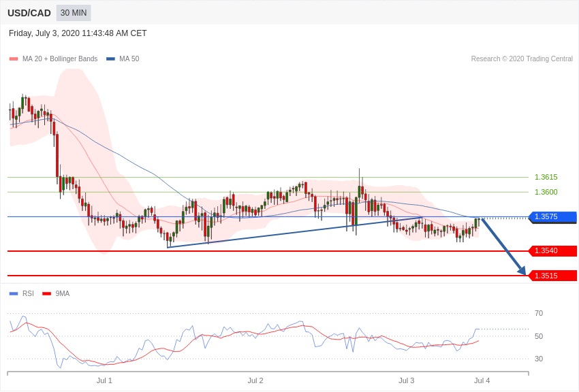Select the blue 1.3575 pivot price tag
The height and width of the screenshot is (392, 579).
pyautogui.click(x=553, y=216)
